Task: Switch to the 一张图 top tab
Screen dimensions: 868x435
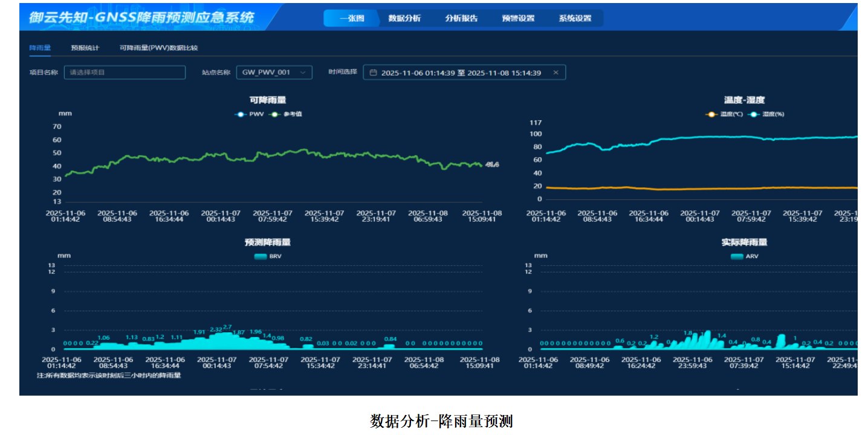Action: click(352, 18)
